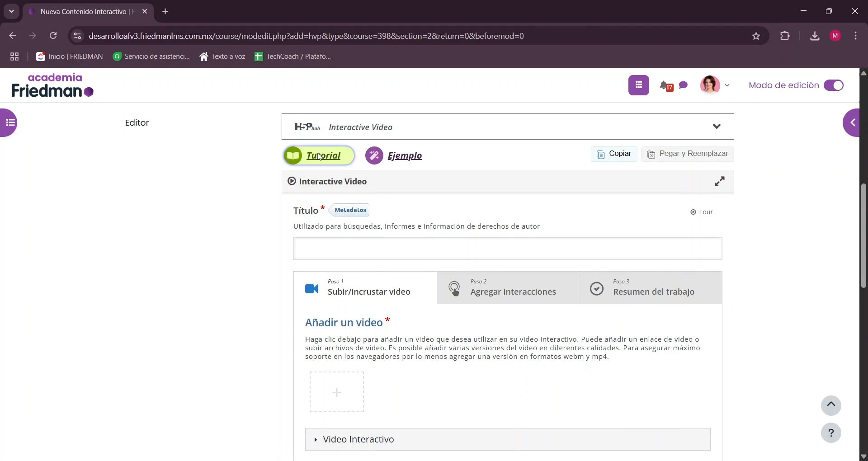Click the academia Friedman logo

[x=52, y=85]
